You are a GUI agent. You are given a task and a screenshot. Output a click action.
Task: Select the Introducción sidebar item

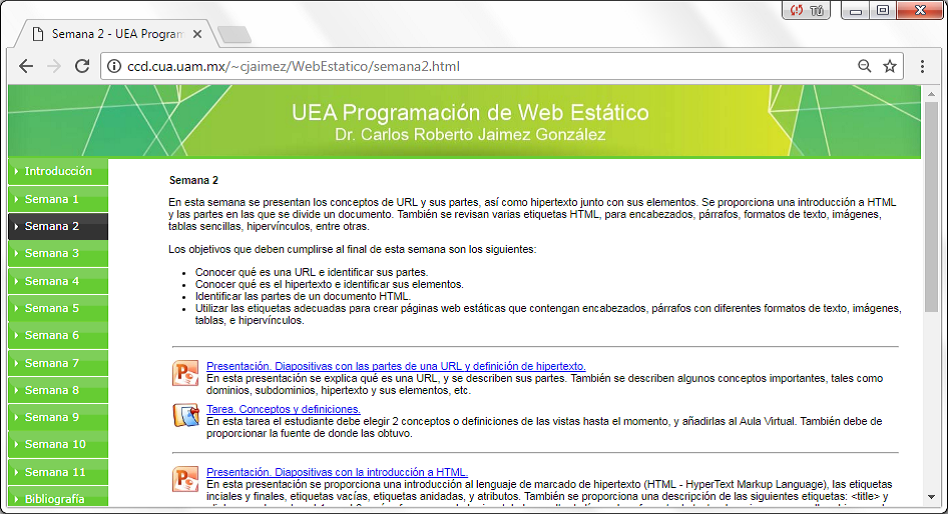tap(57, 171)
